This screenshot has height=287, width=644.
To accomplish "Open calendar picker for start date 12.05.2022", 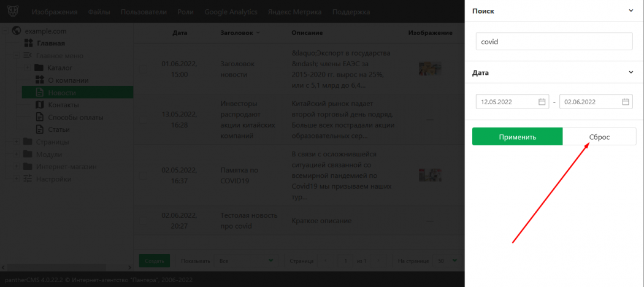I will pyautogui.click(x=542, y=102).
